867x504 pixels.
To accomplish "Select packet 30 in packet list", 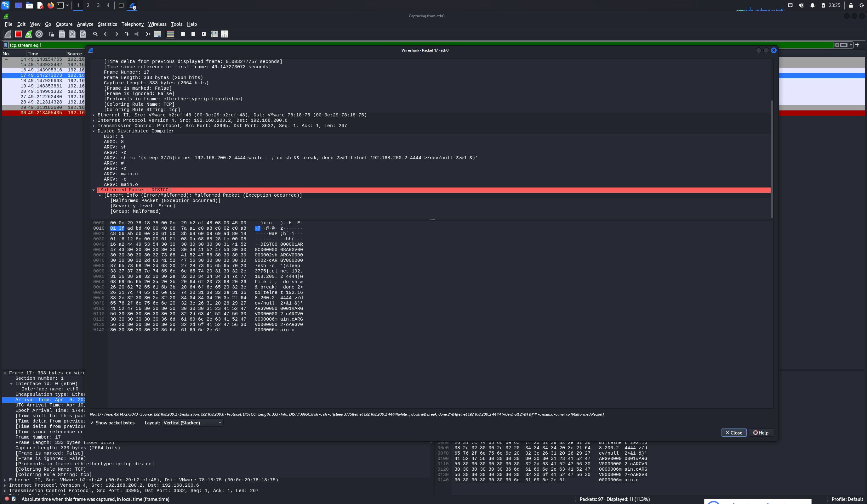I will tap(43, 113).
